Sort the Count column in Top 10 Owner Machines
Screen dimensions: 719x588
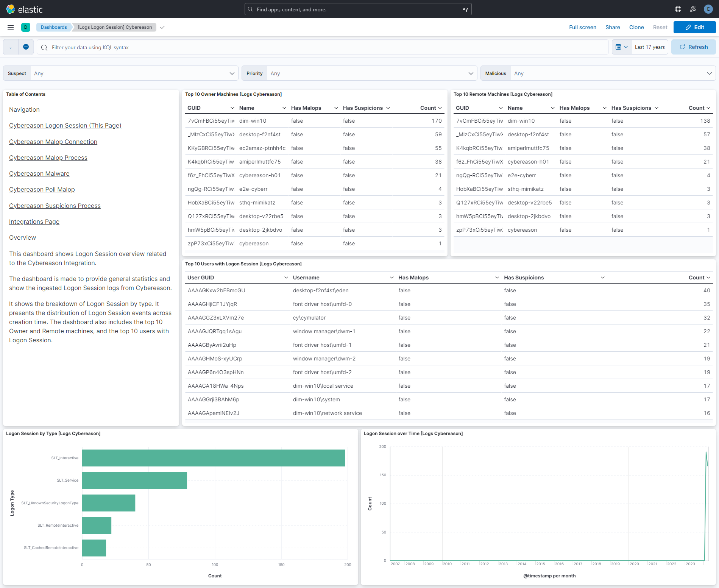[x=430, y=108]
